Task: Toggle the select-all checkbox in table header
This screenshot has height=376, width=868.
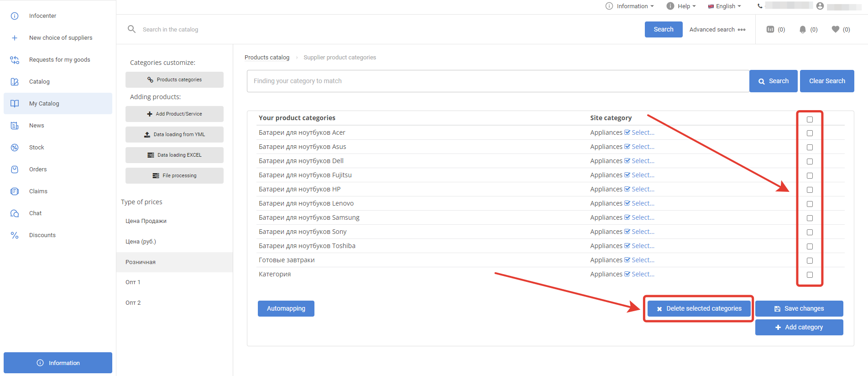Action: click(x=810, y=119)
